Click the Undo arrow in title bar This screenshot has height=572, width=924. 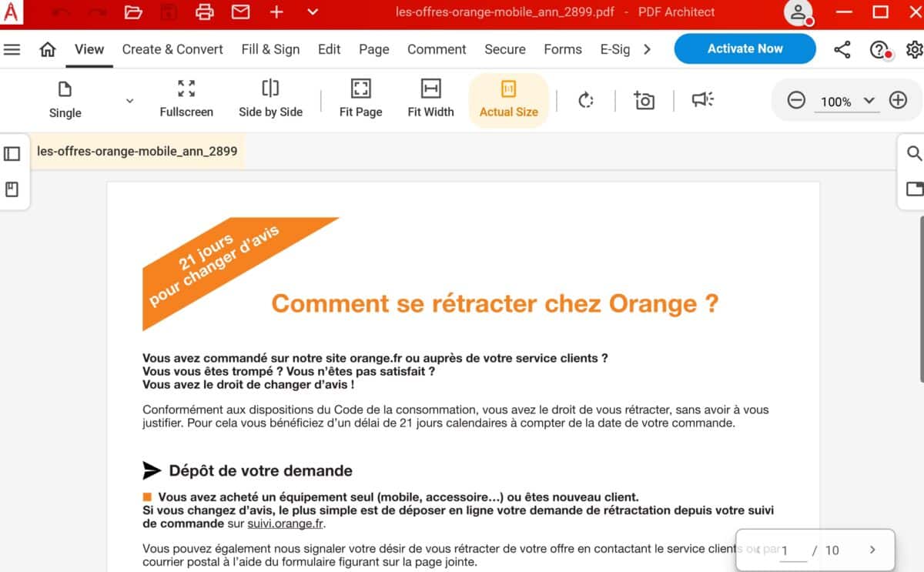click(x=61, y=12)
